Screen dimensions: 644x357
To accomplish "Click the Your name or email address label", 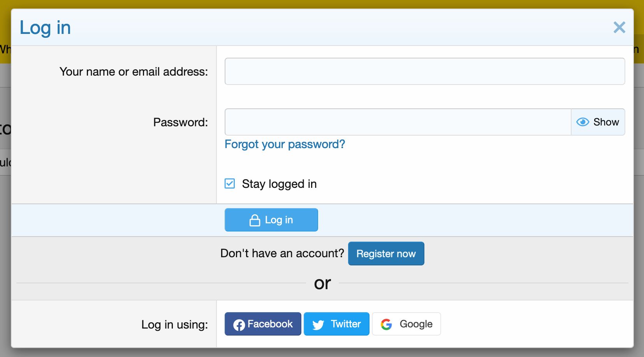I will (134, 72).
